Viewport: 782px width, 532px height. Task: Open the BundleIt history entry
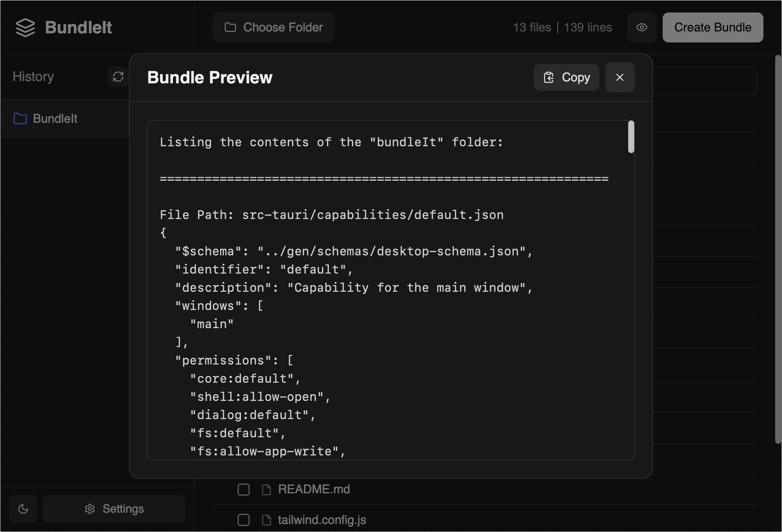[55, 119]
